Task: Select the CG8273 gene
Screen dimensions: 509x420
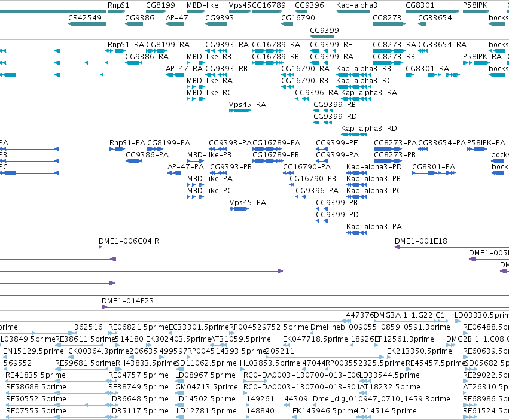Action: pyautogui.click(x=389, y=24)
